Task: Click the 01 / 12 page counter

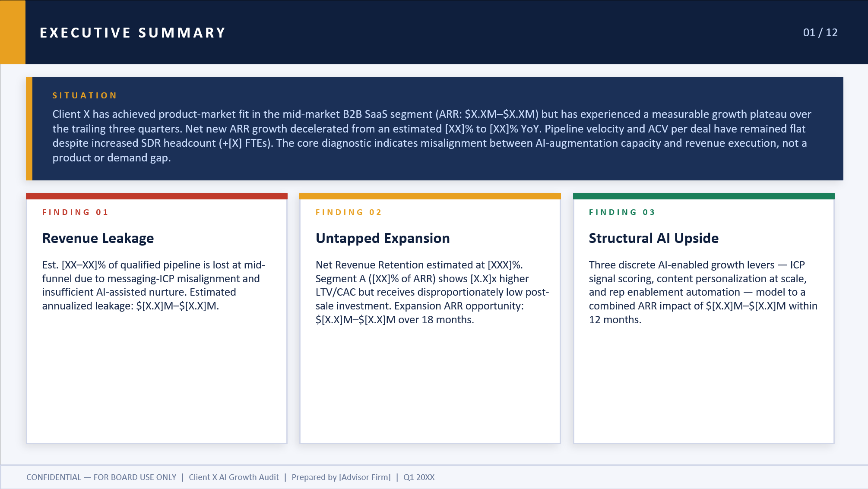Action: click(x=820, y=33)
